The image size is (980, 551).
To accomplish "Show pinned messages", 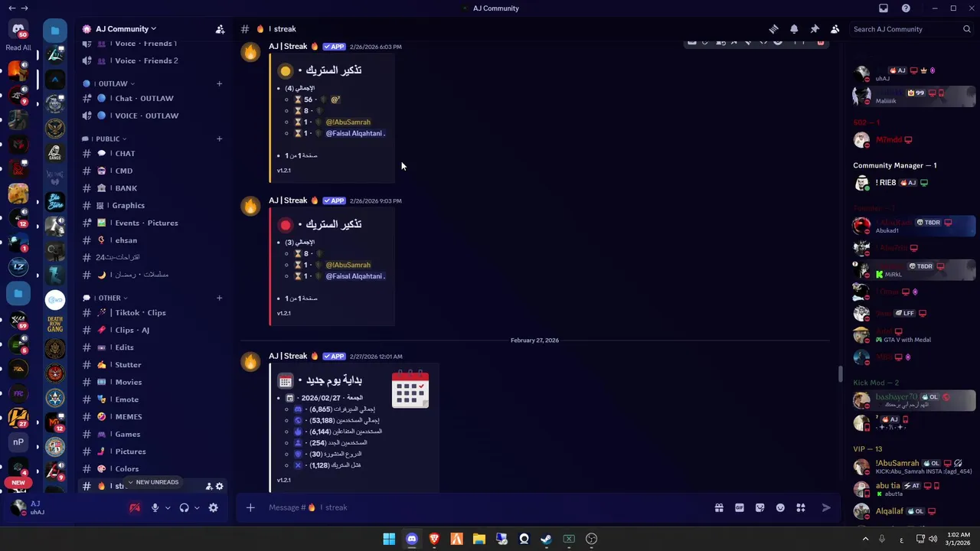I will (815, 29).
